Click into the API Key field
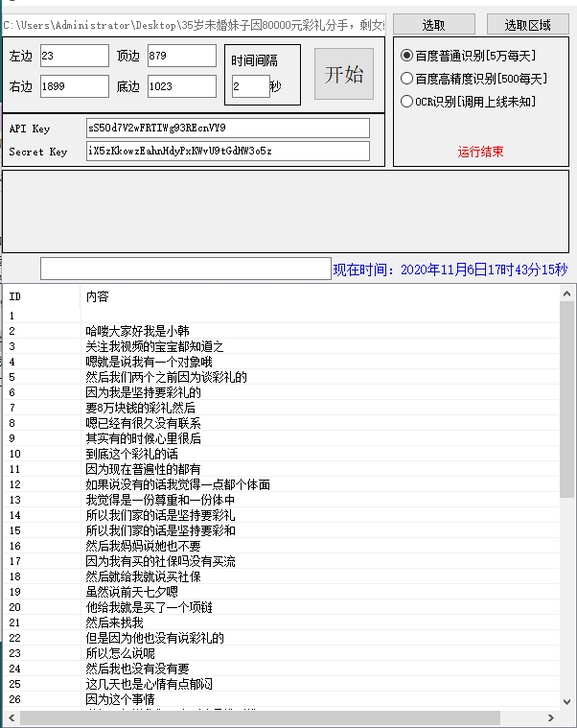This screenshot has height=728, width=577. [228, 128]
